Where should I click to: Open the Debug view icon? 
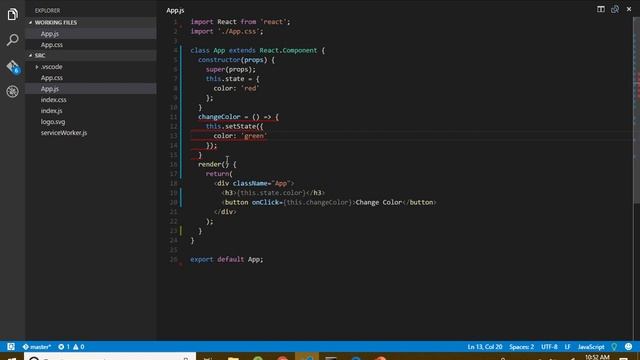(x=12, y=91)
